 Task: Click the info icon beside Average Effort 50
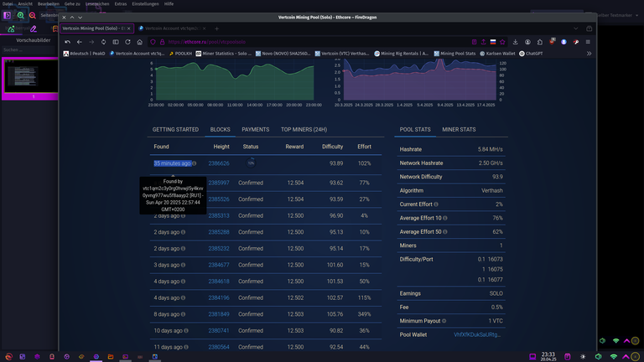[x=445, y=232]
